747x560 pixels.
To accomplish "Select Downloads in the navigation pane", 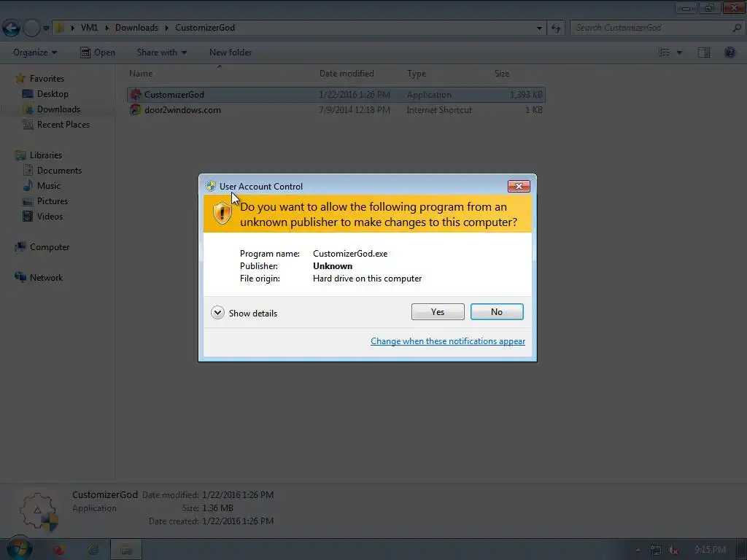I will coord(58,109).
